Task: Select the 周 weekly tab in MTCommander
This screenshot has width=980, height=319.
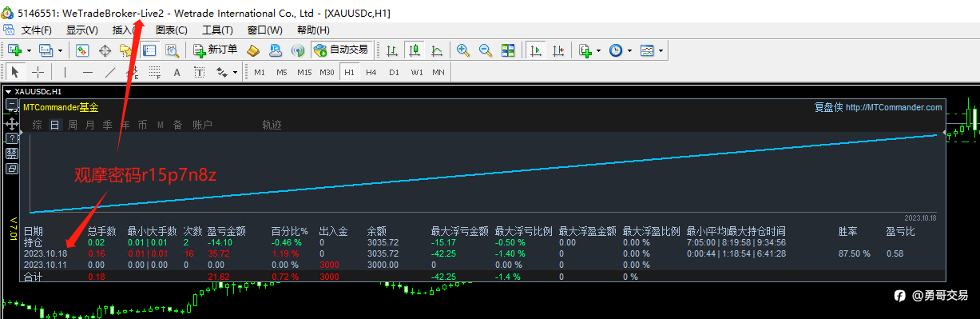Action: click(73, 125)
